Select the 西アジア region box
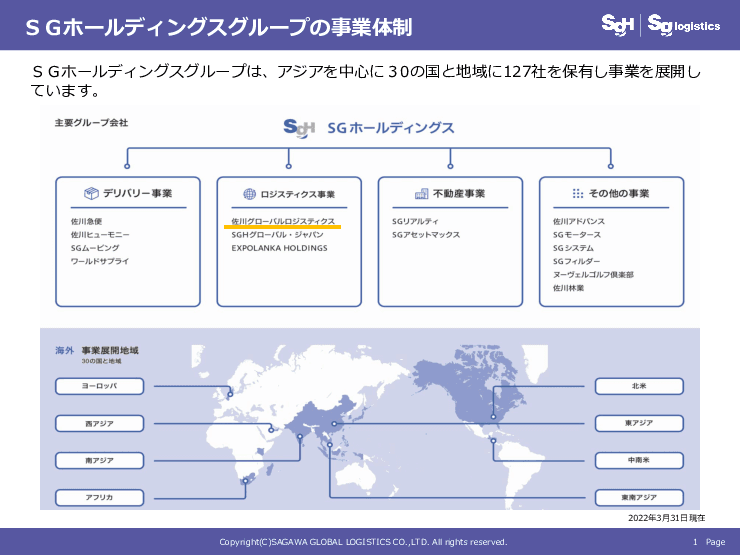Screen dimensions: 740x555 coord(100,423)
